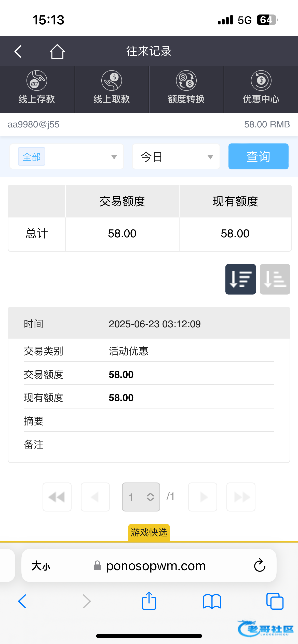
Task: Open Safari bookmarks
Action: tap(212, 601)
